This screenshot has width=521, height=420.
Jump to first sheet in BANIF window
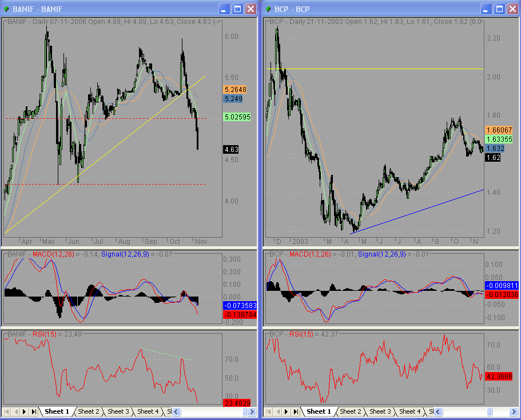(7, 411)
